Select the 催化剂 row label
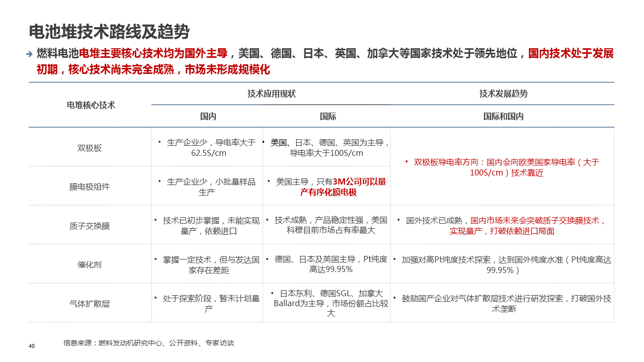This screenshot has width=644, height=362. coord(90,264)
